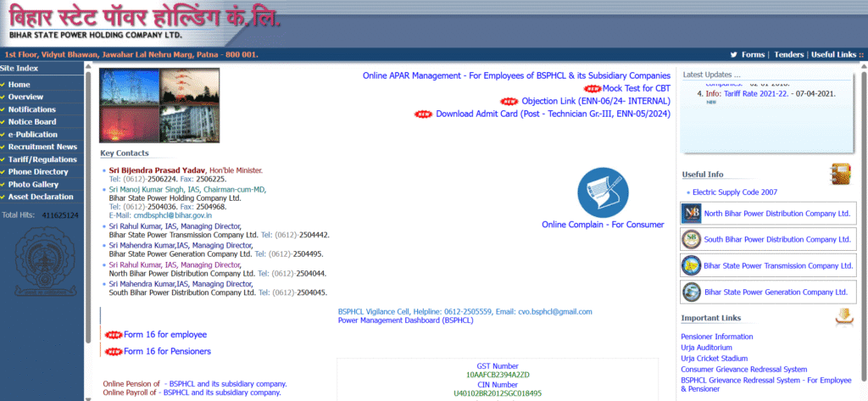Open Notice Board in the Site Index
The width and height of the screenshot is (868, 401).
click(x=32, y=122)
